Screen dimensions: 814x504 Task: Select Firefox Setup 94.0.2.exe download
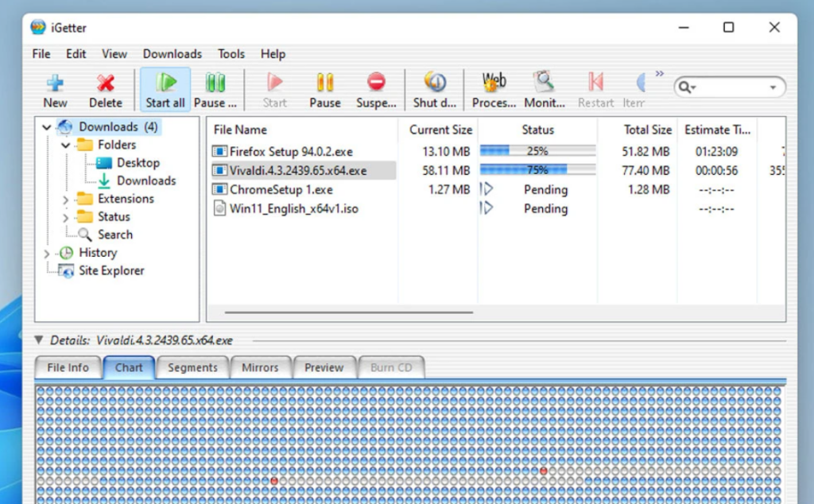[x=291, y=152]
